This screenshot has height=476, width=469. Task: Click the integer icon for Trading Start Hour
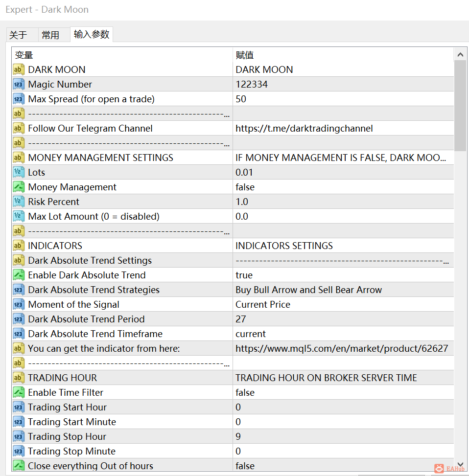(x=18, y=407)
